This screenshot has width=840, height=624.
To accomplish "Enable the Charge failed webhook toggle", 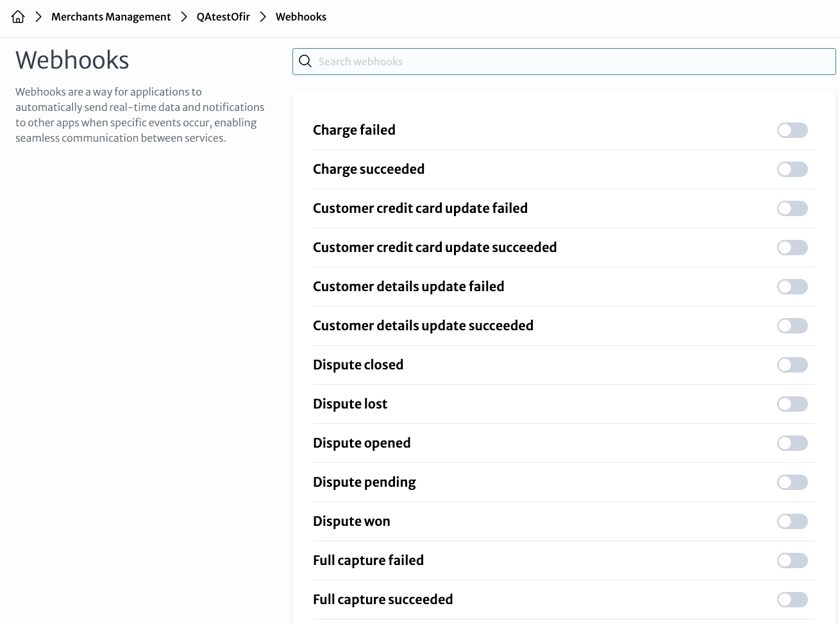I will 793,130.
